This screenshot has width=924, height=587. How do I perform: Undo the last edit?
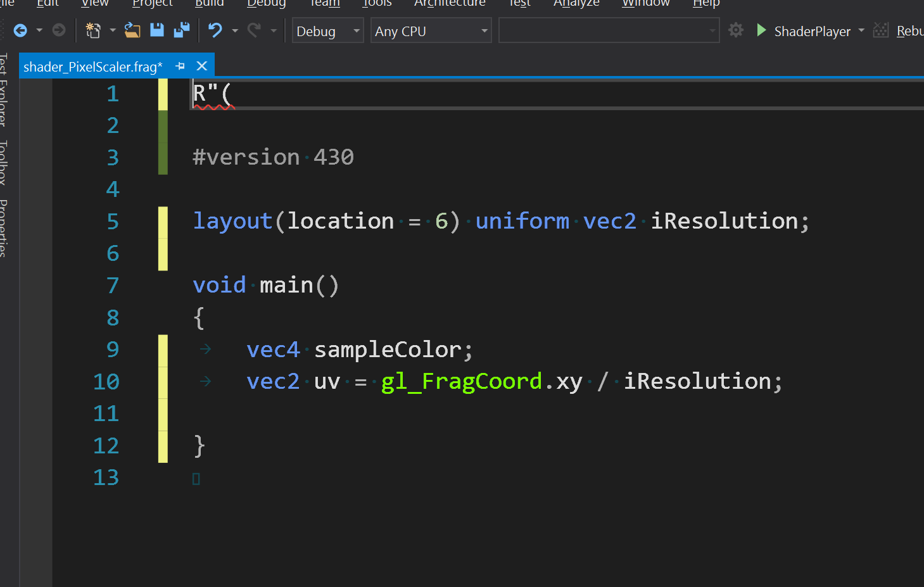tap(214, 30)
